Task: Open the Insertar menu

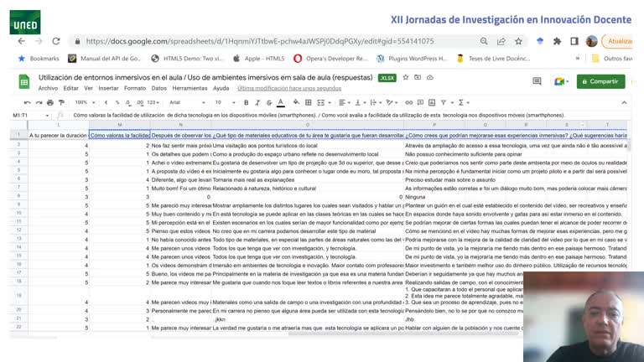Action: (x=108, y=88)
